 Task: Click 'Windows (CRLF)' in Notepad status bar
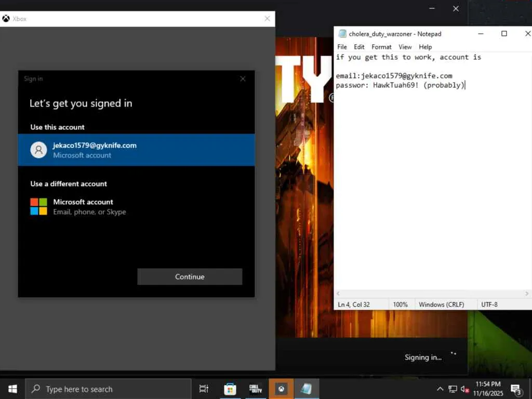[441, 304]
